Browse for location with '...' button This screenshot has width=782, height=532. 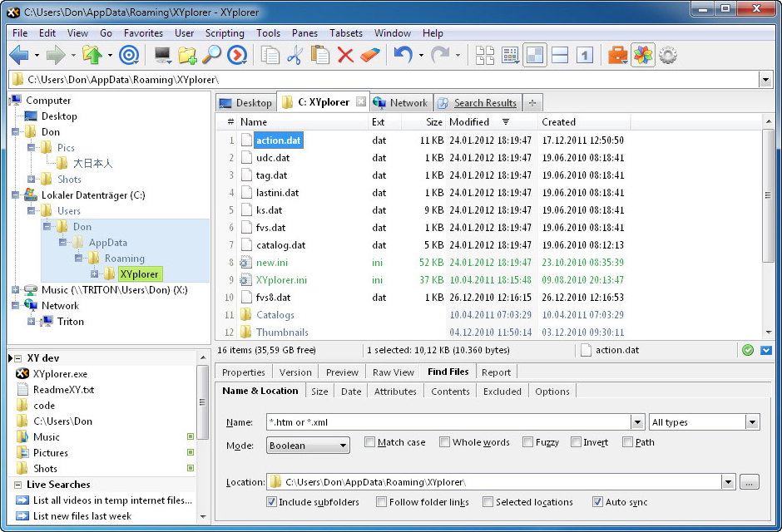[749, 482]
